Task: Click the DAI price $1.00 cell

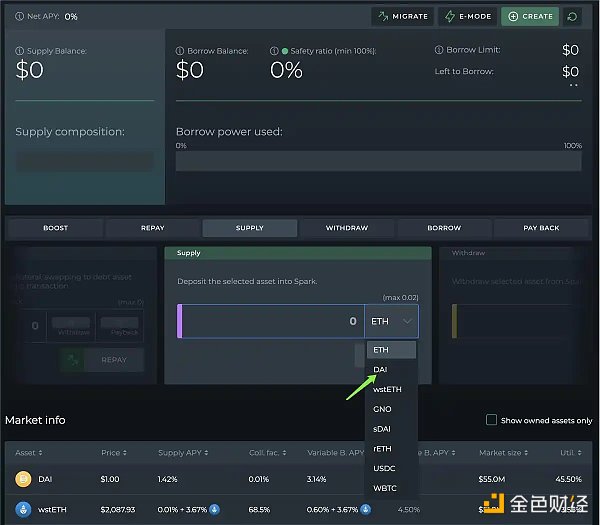Action: pos(110,479)
